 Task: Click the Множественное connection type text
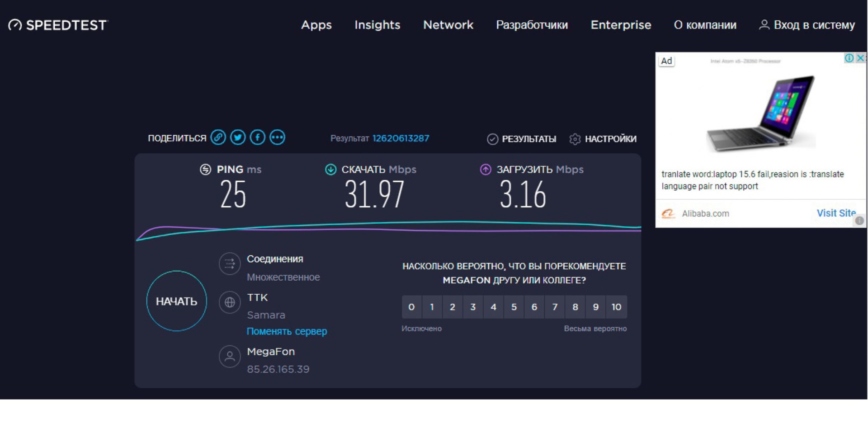point(283,277)
